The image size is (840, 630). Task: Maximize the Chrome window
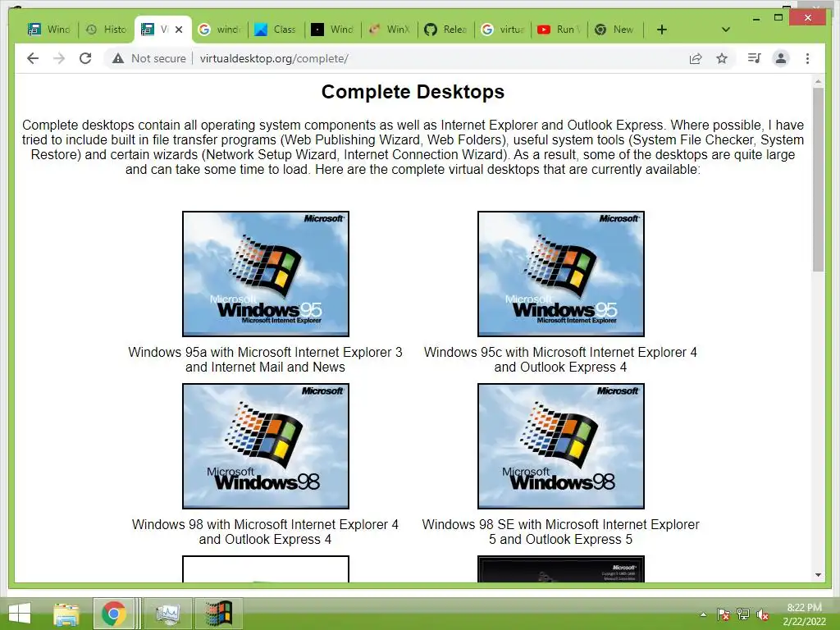click(778, 18)
